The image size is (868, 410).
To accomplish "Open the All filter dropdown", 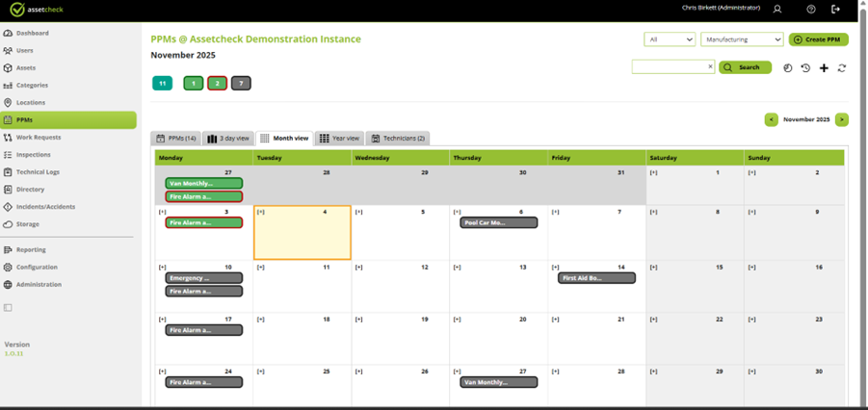I will click(x=670, y=39).
